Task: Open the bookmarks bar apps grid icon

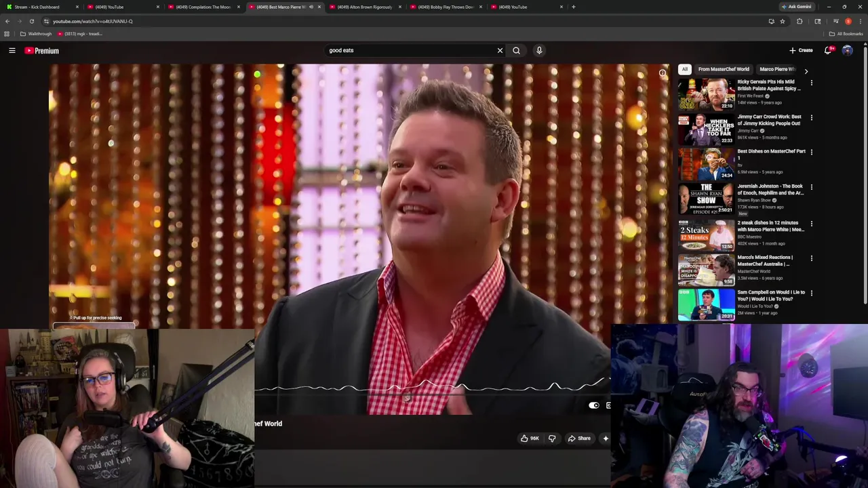Action: tap(7, 34)
